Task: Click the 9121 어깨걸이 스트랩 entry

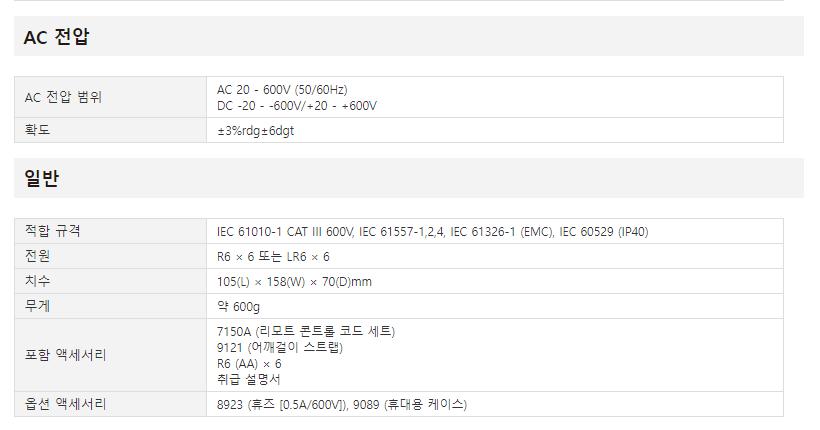Action: point(280,347)
